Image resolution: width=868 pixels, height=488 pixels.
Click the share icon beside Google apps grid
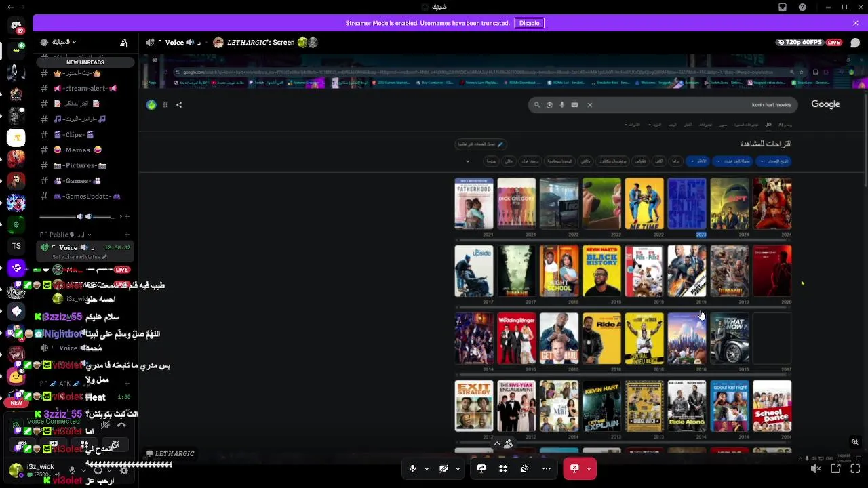point(179,105)
